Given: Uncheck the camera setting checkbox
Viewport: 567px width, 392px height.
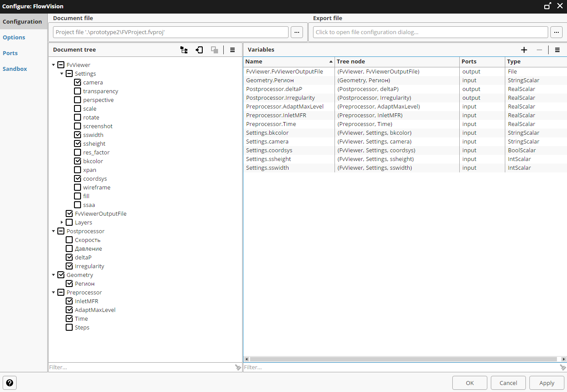Looking at the screenshot, I should (x=77, y=82).
